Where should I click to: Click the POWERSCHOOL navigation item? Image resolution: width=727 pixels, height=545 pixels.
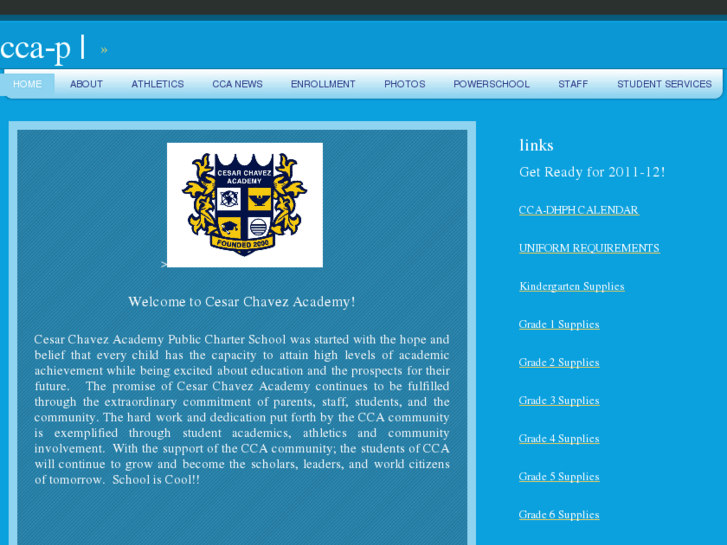coord(491,84)
